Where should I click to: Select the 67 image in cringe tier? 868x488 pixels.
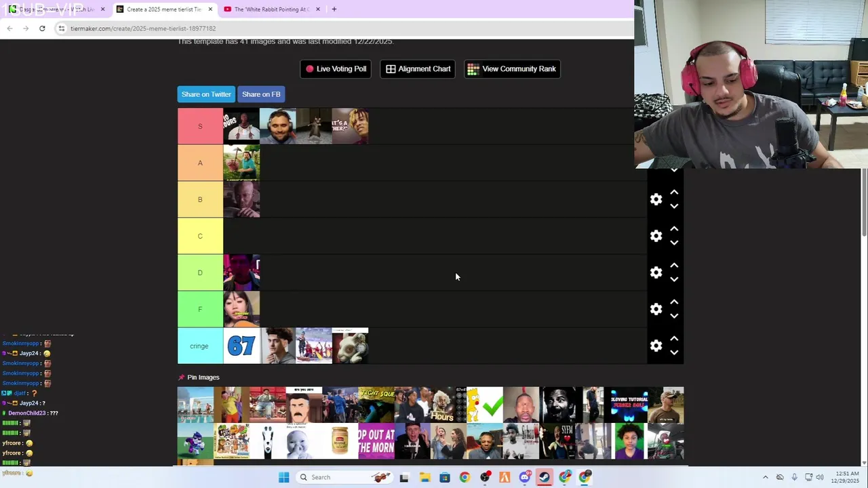(241, 346)
